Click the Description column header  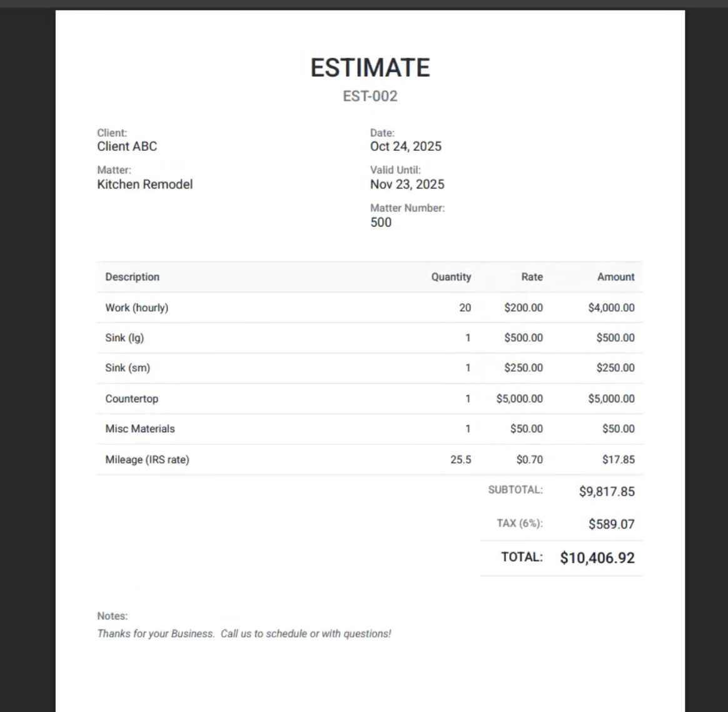[x=132, y=277]
